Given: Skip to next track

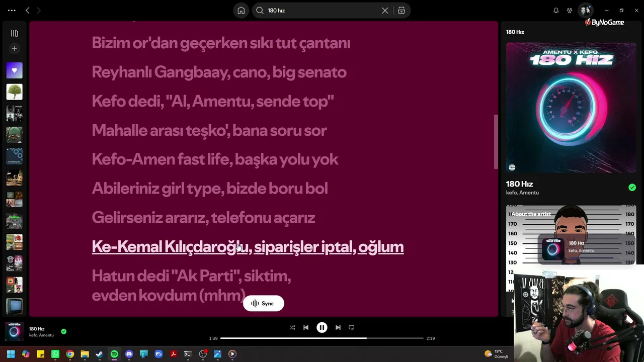Looking at the screenshot, I should pos(338,327).
